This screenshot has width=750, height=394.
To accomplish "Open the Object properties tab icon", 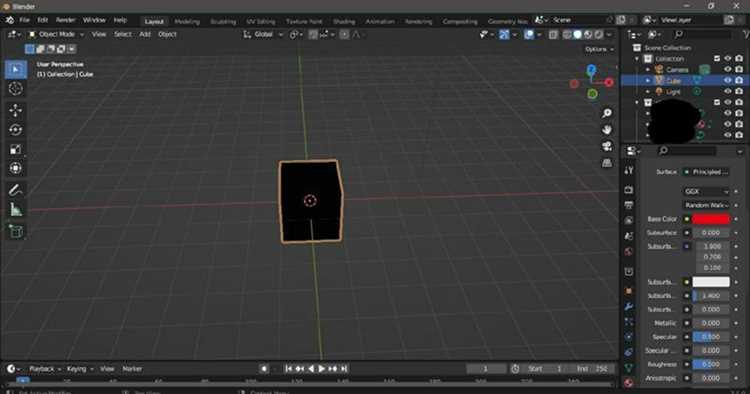I will pos(629,291).
